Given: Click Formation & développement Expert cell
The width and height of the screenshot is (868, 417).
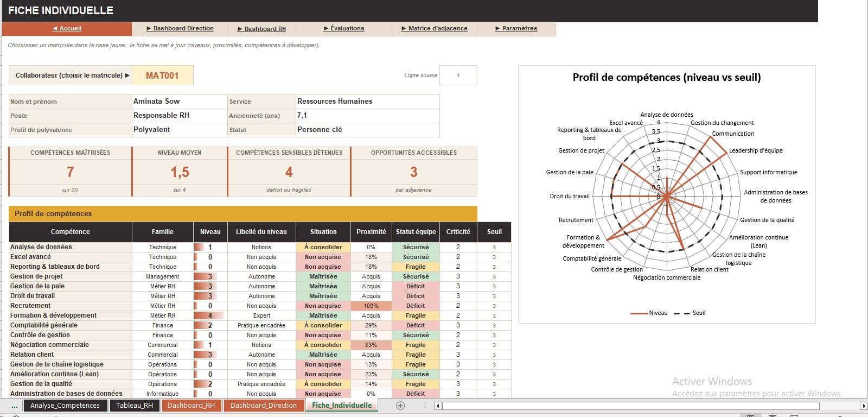Looking at the screenshot, I should (261, 315).
